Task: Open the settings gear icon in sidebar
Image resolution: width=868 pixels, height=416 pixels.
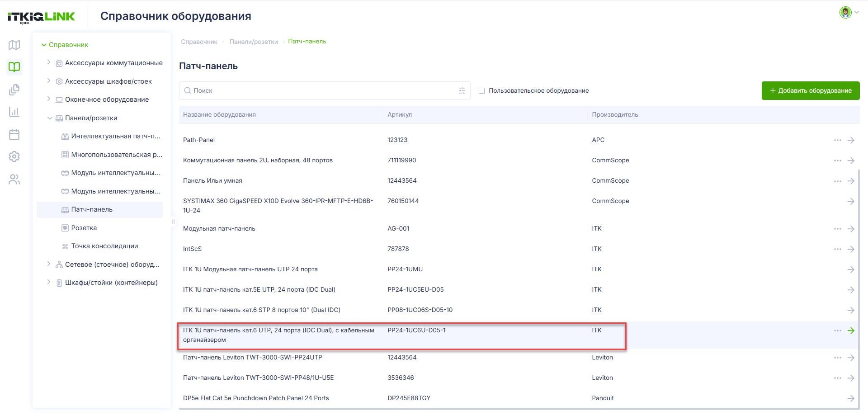Action: (14, 156)
